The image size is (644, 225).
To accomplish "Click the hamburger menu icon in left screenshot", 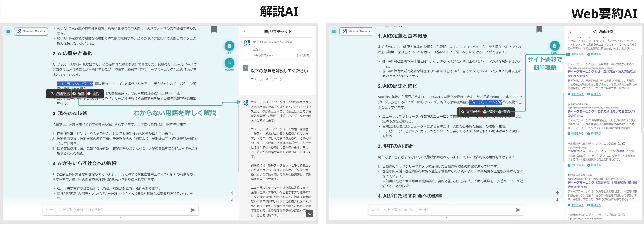I will 8,32.
